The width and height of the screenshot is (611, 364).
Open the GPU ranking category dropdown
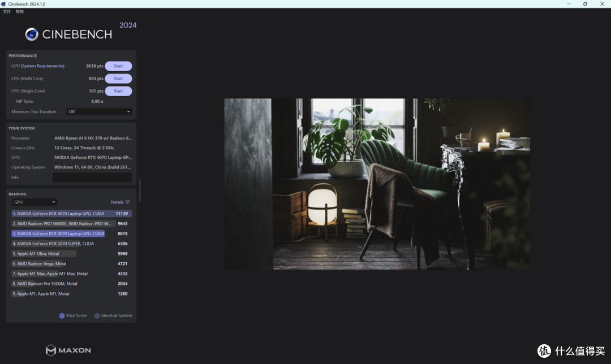[x=35, y=202]
